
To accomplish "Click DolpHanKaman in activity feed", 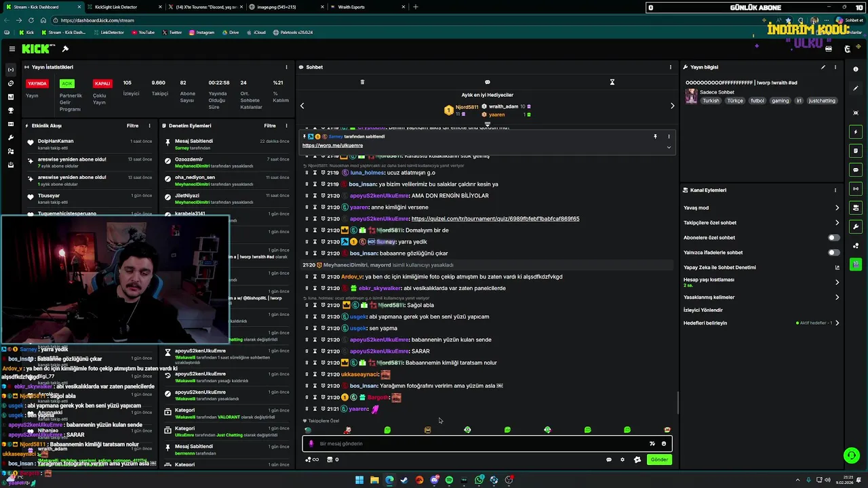I will click(56, 141).
